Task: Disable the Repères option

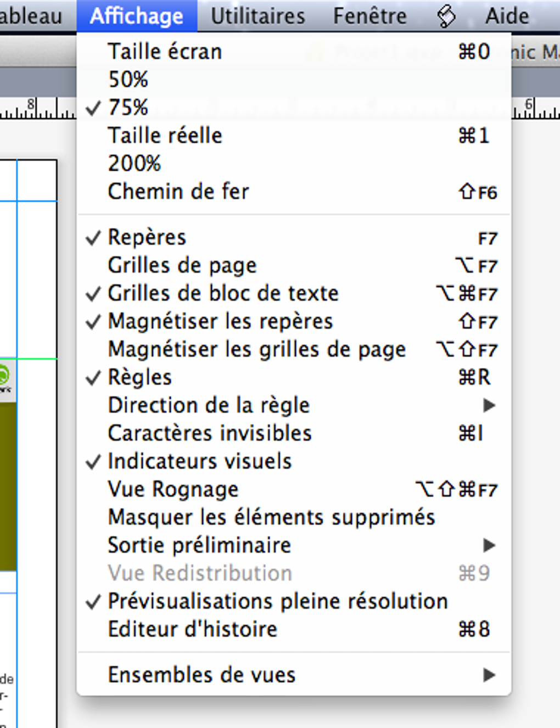Action: coord(147,237)
